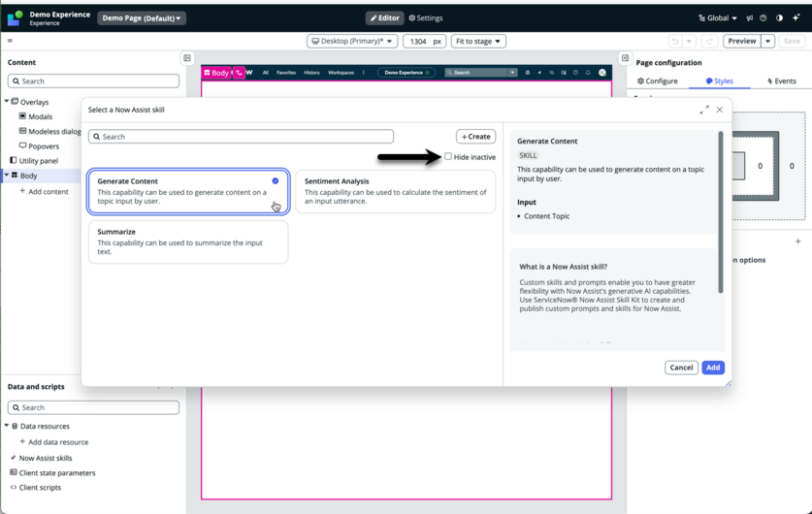The image size is (812, 514).
Task: Open the Configure tab
Action: [x=657, y=81]
